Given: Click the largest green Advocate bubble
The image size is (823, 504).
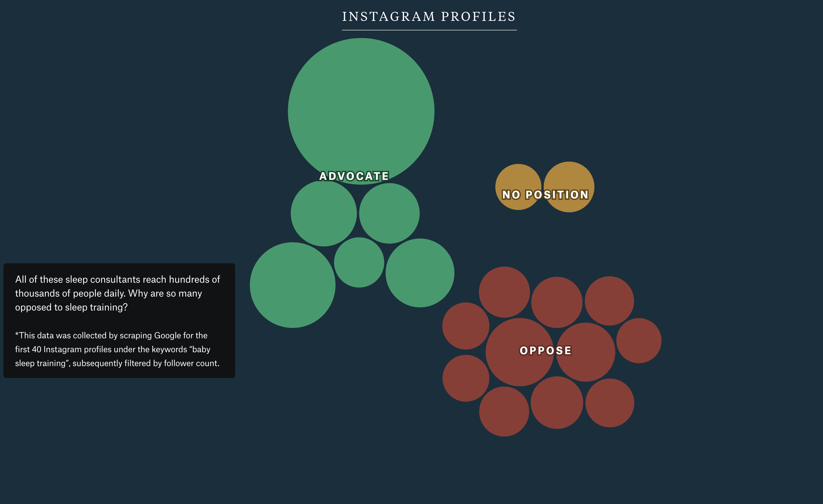Looking at the screenshot, I should (361, 107).
